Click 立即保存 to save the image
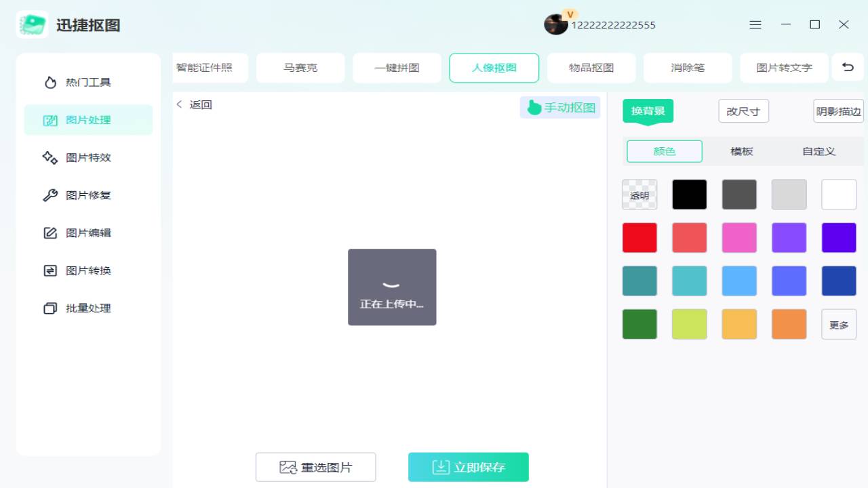The height and width of the screenshot is (488, 868). [x=468, y=467]
